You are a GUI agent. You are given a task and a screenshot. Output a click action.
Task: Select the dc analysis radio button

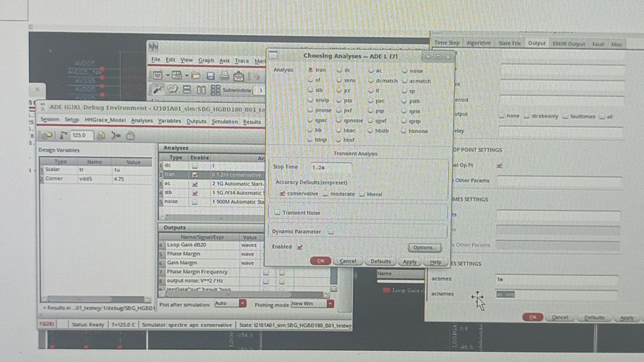click(339, 70)
